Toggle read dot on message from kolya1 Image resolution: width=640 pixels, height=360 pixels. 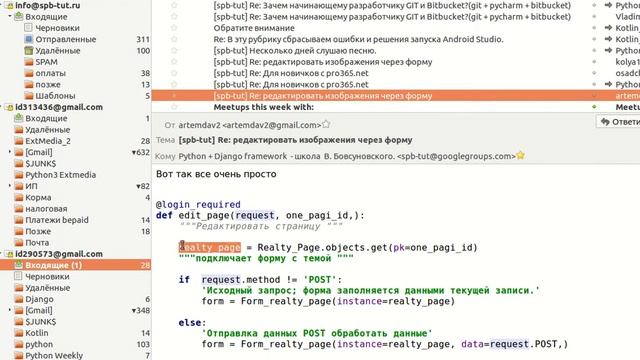pyautogui.click(x=594, y=62)
